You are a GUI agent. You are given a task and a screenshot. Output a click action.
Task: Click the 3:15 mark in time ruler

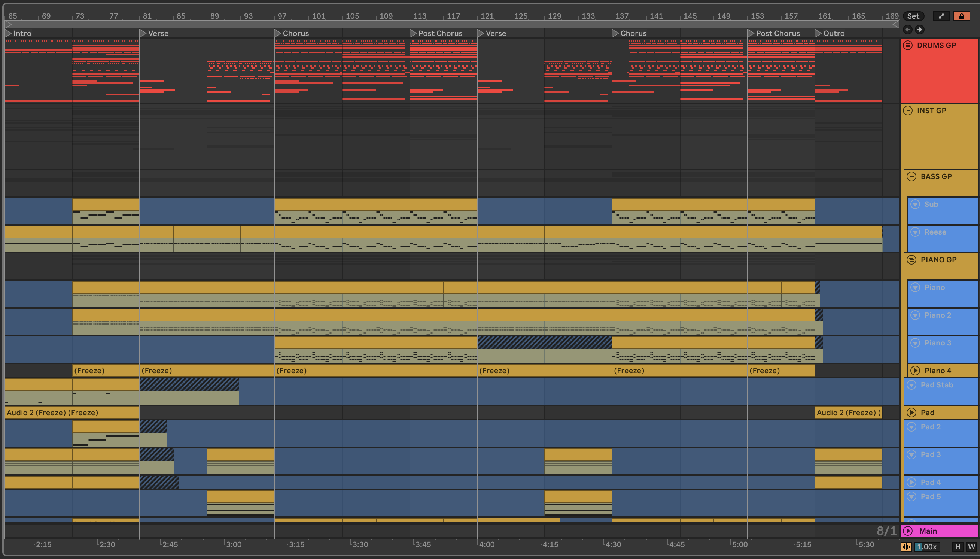296,544
